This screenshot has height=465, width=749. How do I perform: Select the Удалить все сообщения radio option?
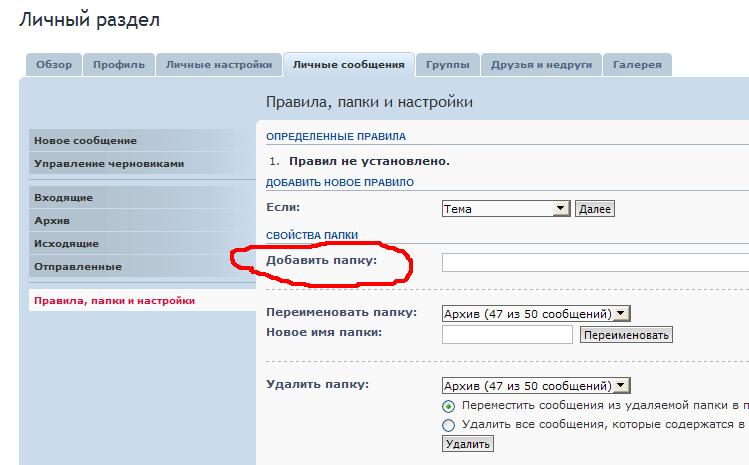(x=448, y=425)
